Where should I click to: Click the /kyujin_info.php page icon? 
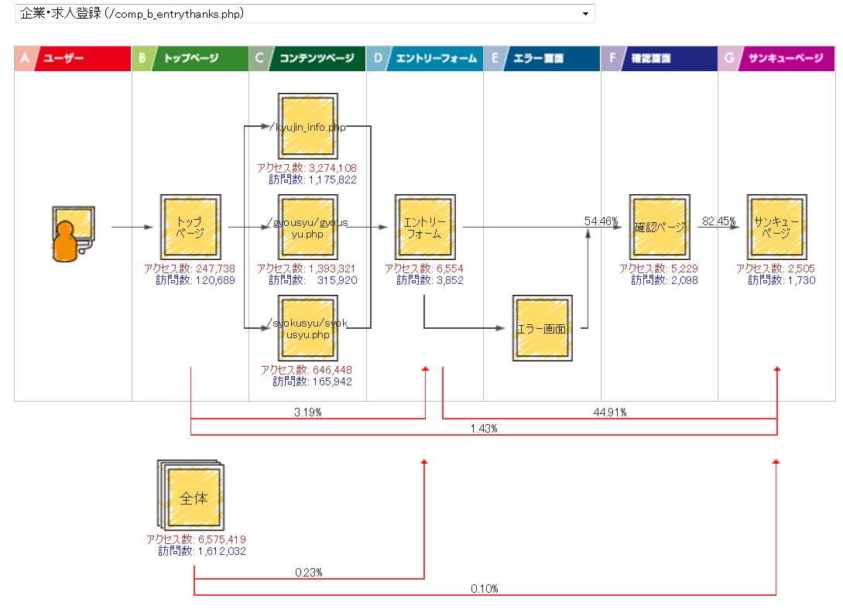coord(307,126)
